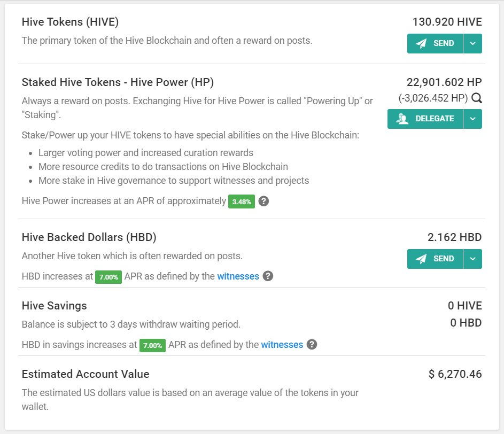The image size is (504, 434).
Task: Click the 0 HIVE savings balance
Action: pyautogui.click(x=465, y=306)
